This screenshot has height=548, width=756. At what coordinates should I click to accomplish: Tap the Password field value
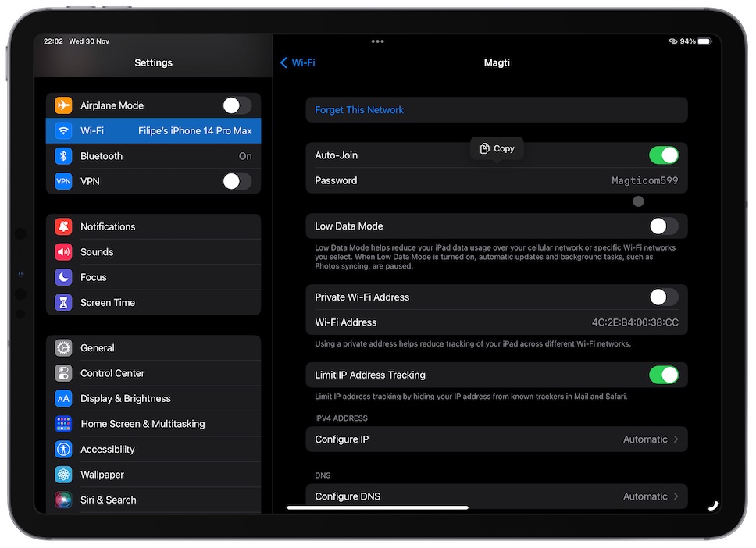[x=644, y=180]
